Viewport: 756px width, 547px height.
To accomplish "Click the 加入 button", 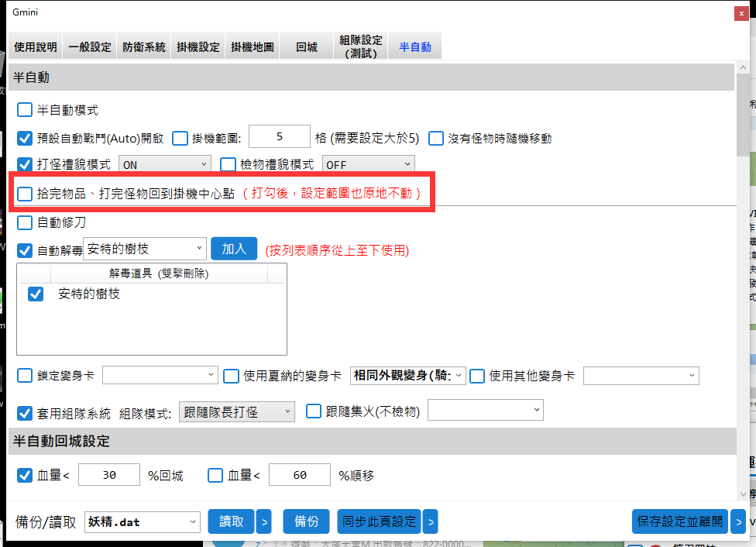I will [234, 249].
